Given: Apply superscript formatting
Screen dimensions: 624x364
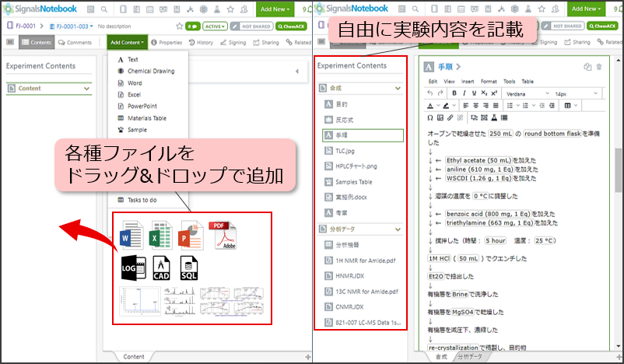Looking at the screenshot, I should tap(494, 93).
